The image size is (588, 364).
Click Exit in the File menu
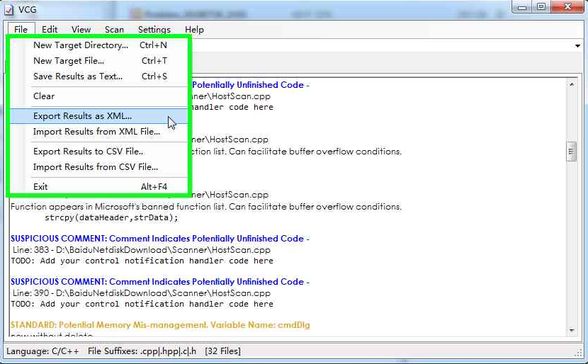click(x=40, y=187)
